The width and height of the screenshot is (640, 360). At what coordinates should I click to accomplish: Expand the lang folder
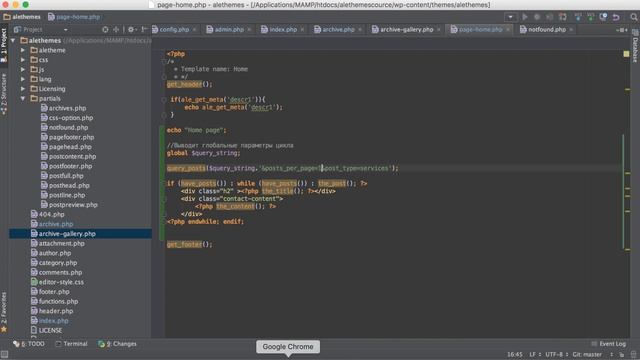click(x=23, y=79)
